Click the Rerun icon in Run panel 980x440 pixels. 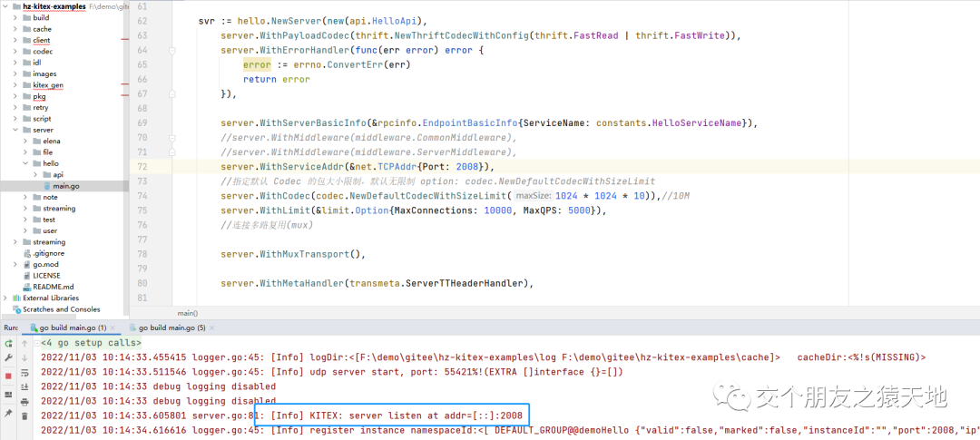click(9, 343)
